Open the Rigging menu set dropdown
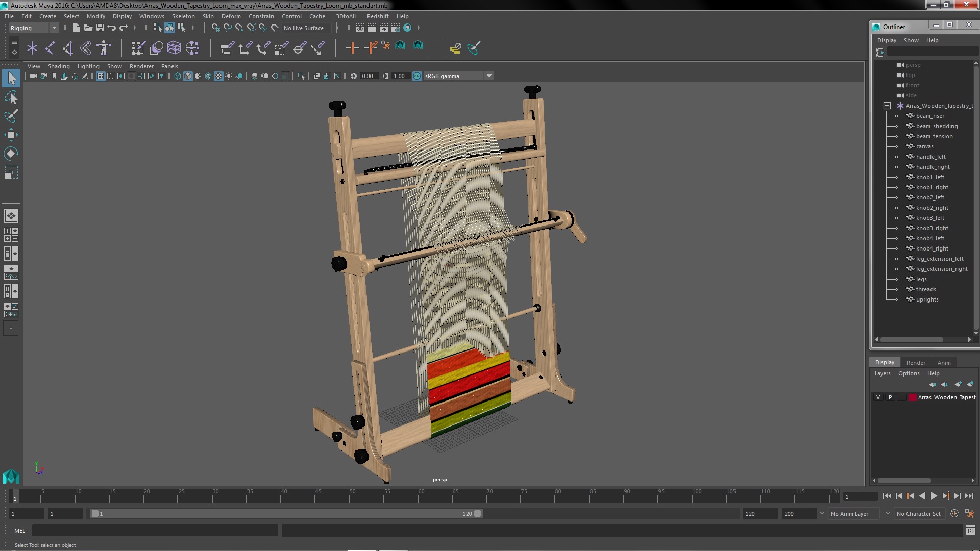Screen dimensions: 980x551 [x=34, y=28]
